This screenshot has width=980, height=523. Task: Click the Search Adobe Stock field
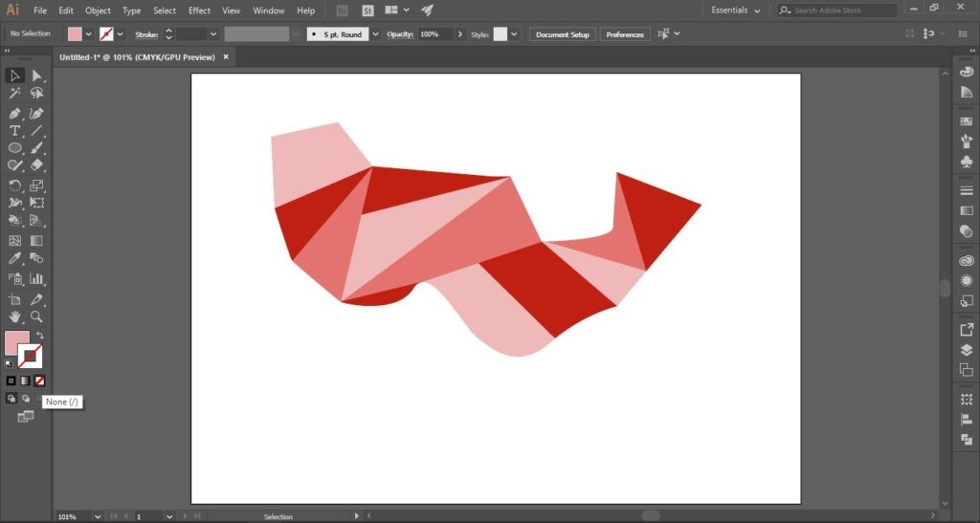pos(836,10)
